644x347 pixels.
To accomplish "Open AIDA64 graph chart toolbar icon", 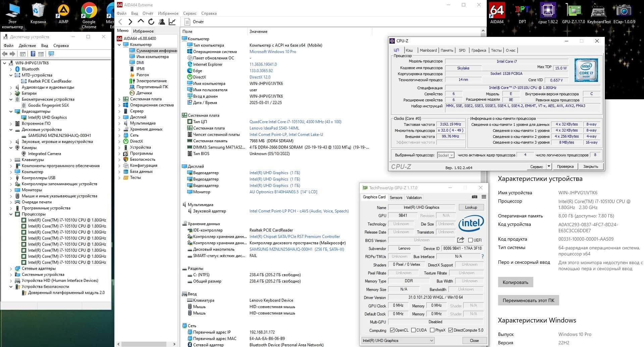I will click(172, 22).
